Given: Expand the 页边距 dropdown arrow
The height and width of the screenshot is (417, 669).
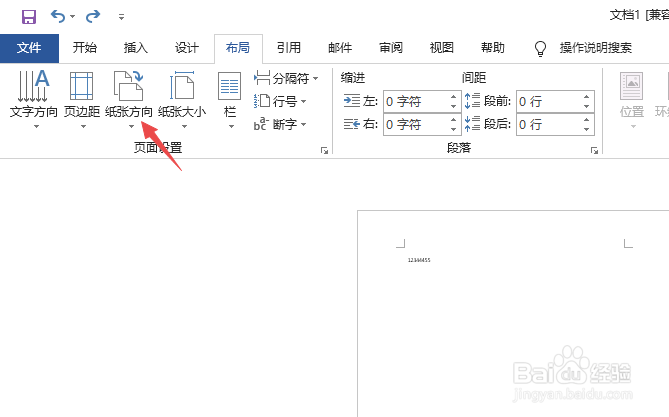Looking at the screenshot, I should pyautogui.click(x=83, y=126).
